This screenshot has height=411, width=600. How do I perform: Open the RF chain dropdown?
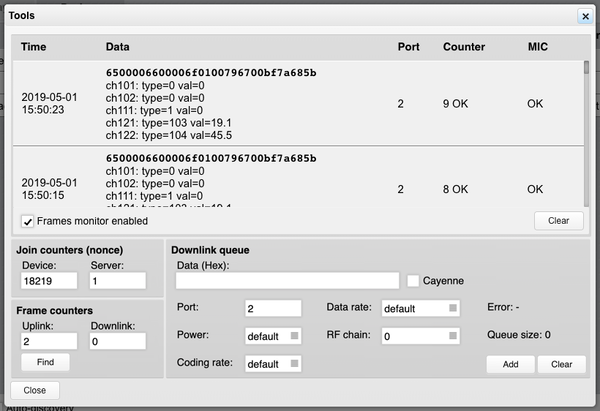(421, 336)
